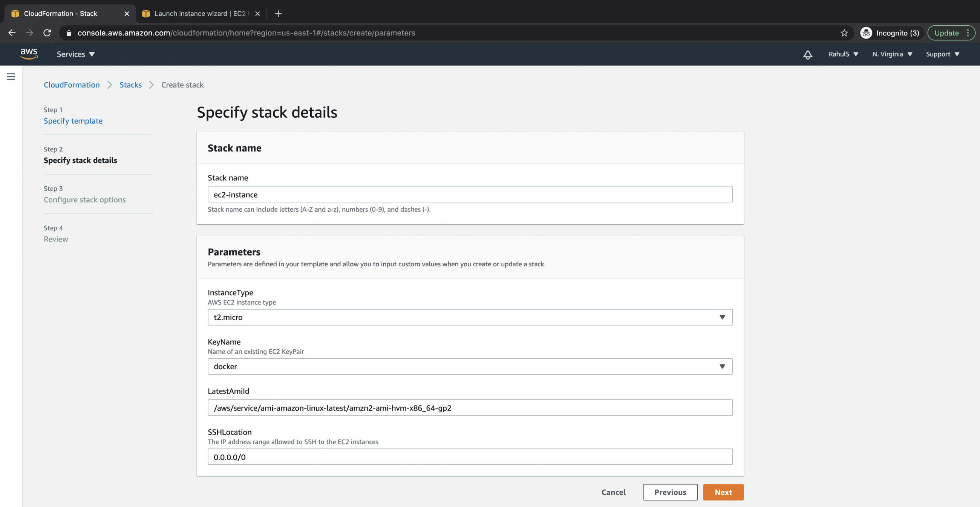Click the 'Name of an existing EC2 KeyPair' text

click(256, 351)
